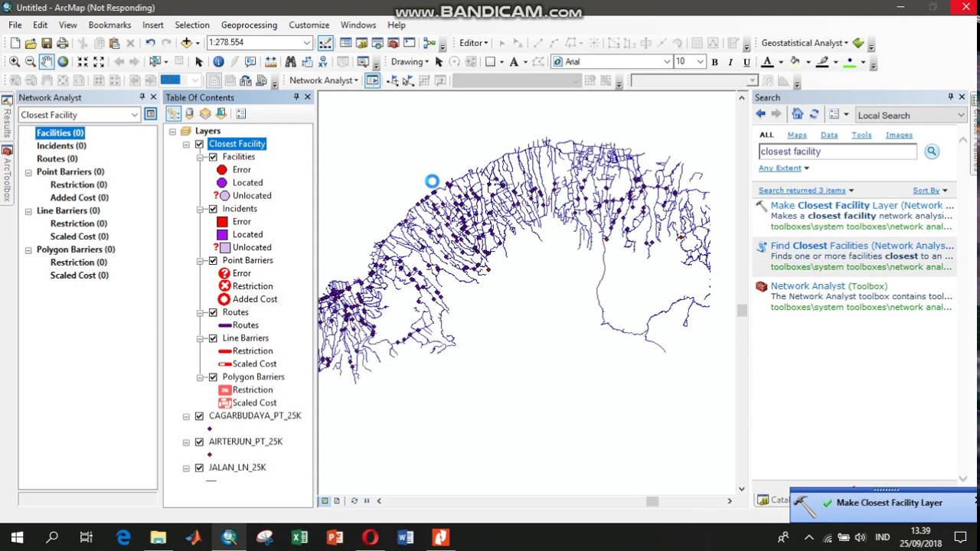Select Facilities (0) in Network Analyst
Viewport: 980px width, 551px height.
[60, 133]
